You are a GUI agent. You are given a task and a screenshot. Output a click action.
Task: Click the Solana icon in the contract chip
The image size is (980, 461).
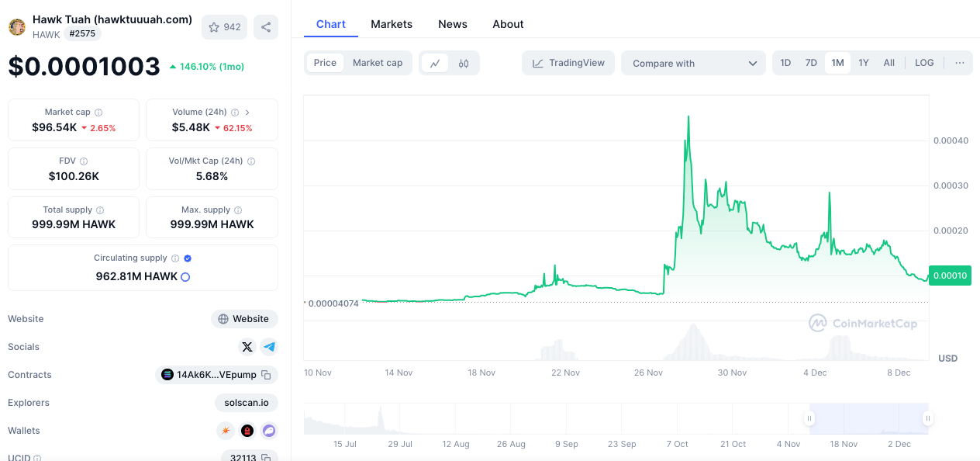[167, 375]
